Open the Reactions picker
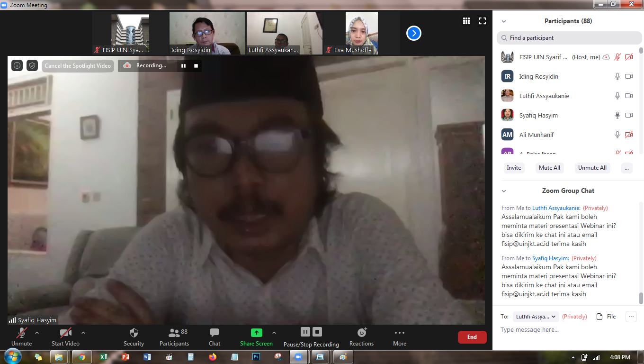This screenshot has width=644, height=364. point(361,337)
